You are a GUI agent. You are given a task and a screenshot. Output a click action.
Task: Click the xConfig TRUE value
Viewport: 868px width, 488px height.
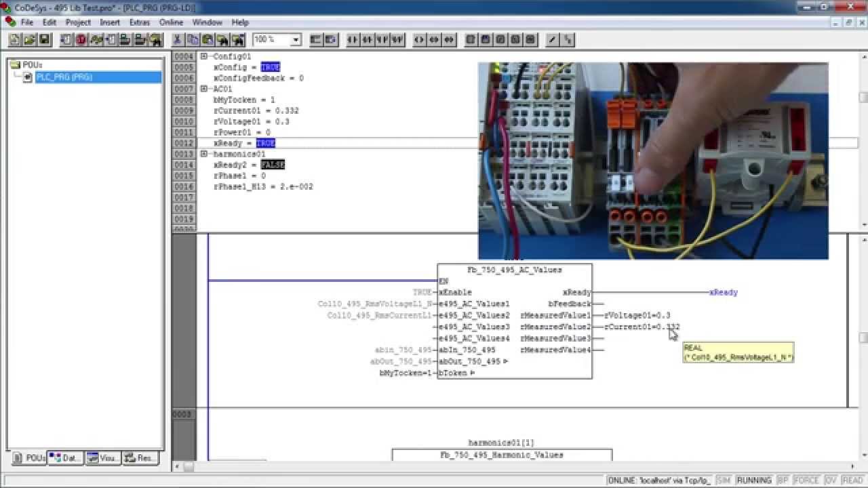pyautogui.click(x=270, y=67)
